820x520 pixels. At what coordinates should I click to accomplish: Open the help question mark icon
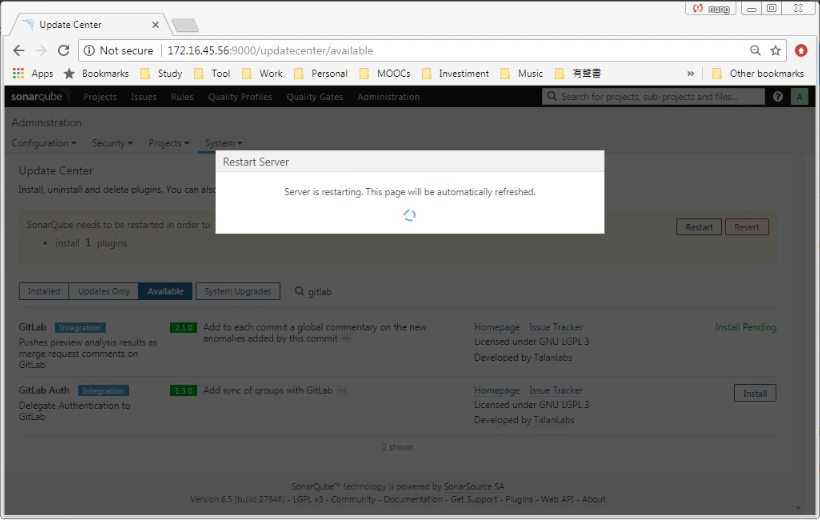(778, 97)
